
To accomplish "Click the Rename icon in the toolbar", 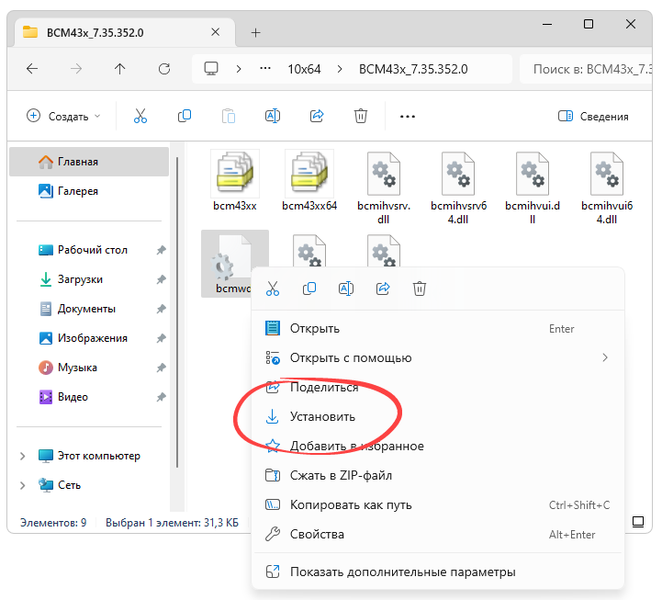I will pos(272,116).
